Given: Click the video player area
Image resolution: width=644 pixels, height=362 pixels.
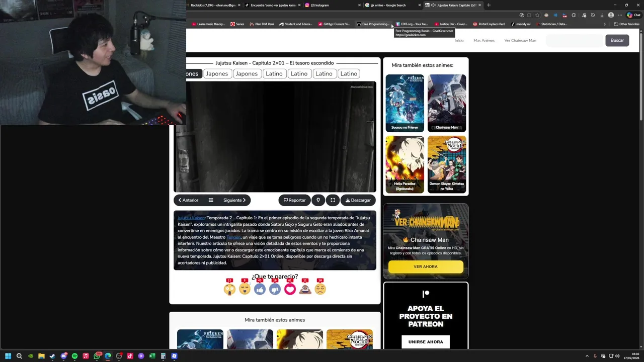Looking at the screenshot, I should click(x=275, y=137).
